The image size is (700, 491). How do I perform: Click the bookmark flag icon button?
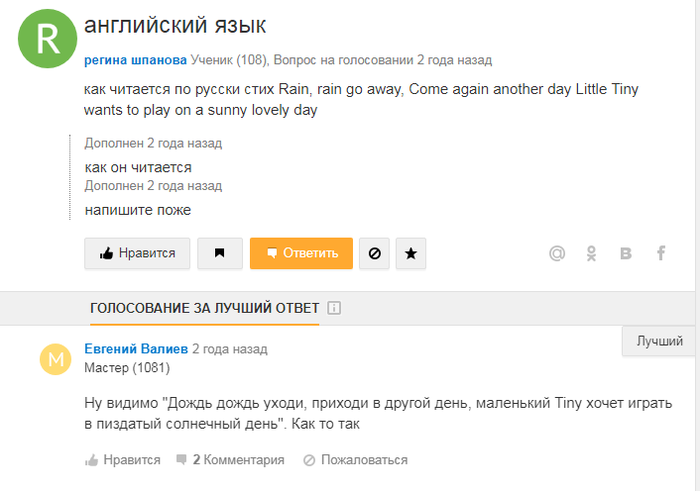(x=220, y=254)
